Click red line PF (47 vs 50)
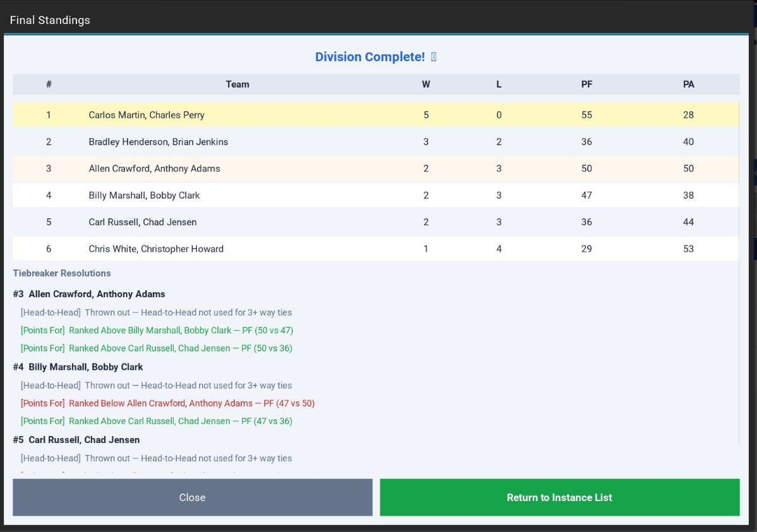 point(167,403)
